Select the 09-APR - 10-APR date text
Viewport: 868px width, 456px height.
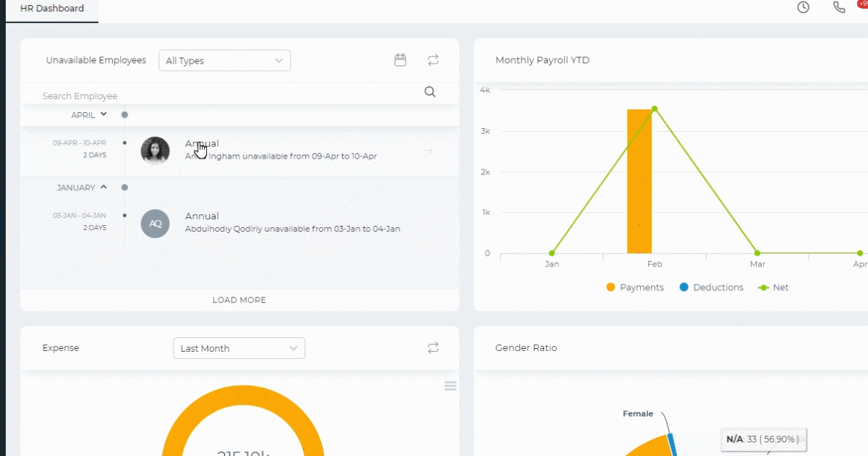[x=80, y=143]
